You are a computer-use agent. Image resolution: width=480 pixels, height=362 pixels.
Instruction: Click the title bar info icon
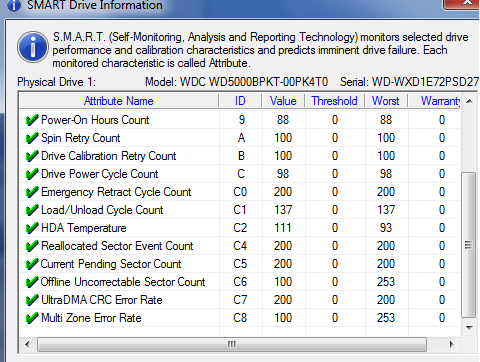click(x=14, y=5)
